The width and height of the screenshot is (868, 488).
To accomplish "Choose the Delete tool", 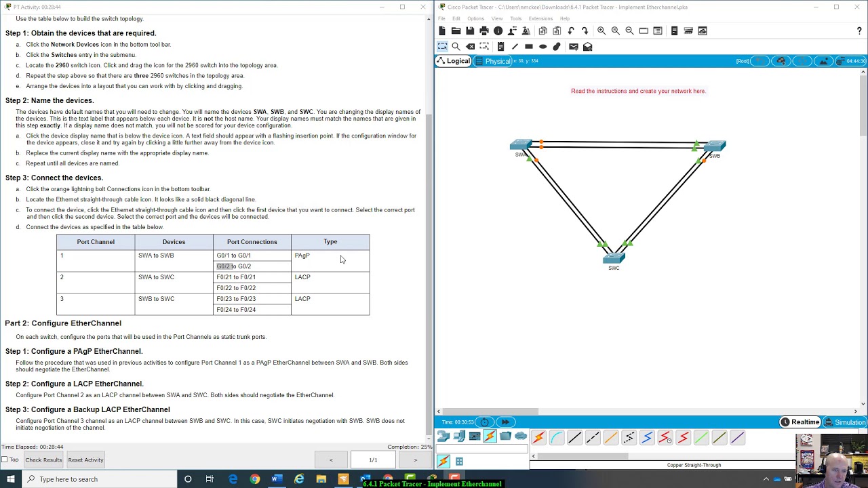I will [x=470, y=47].
